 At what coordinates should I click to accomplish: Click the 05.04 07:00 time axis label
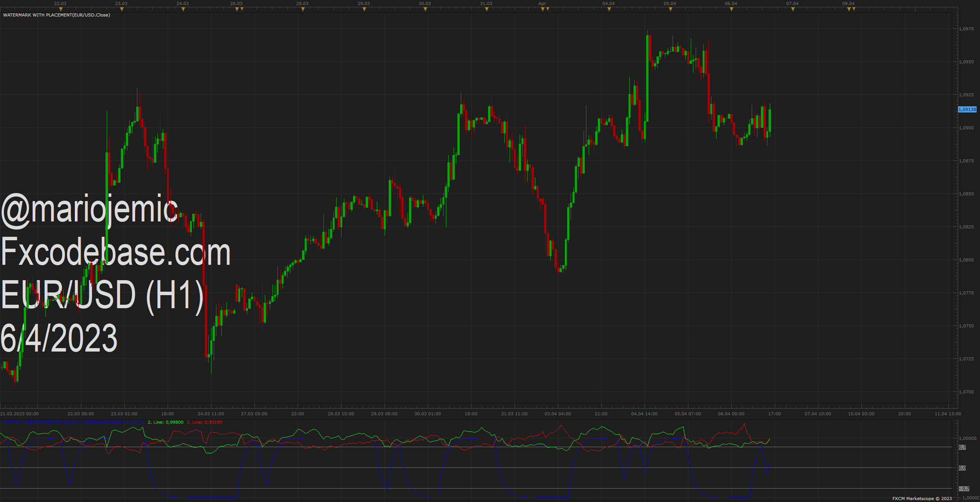pos(688,414)
